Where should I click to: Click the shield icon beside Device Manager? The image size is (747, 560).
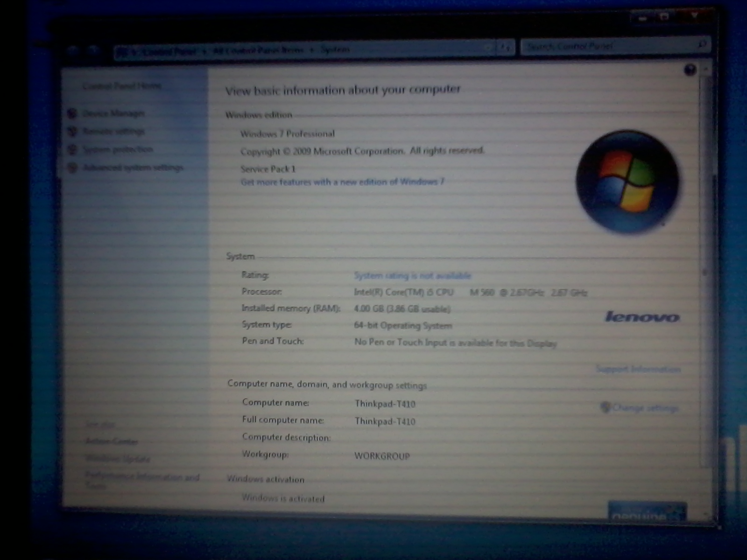(x=72, y=113)
